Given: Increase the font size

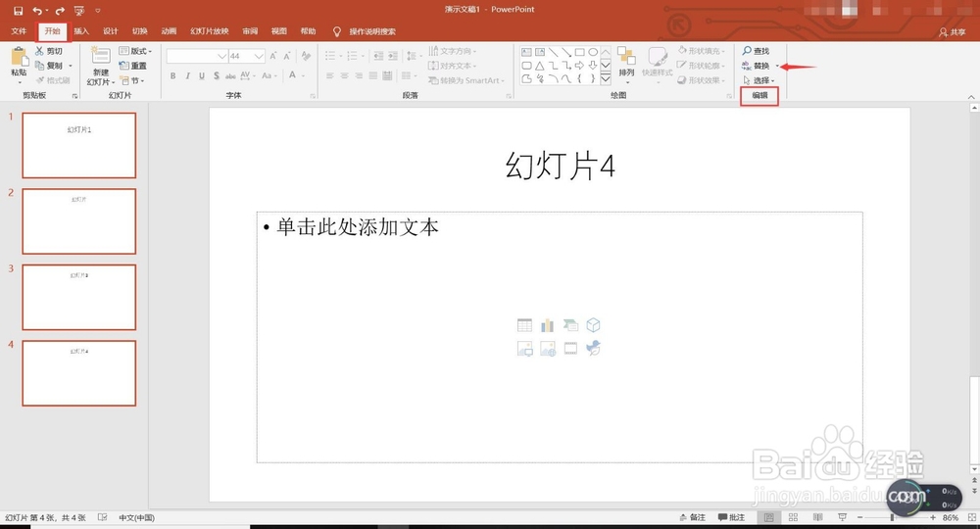Looking at the screenshot, I should (x=273, y=56).
